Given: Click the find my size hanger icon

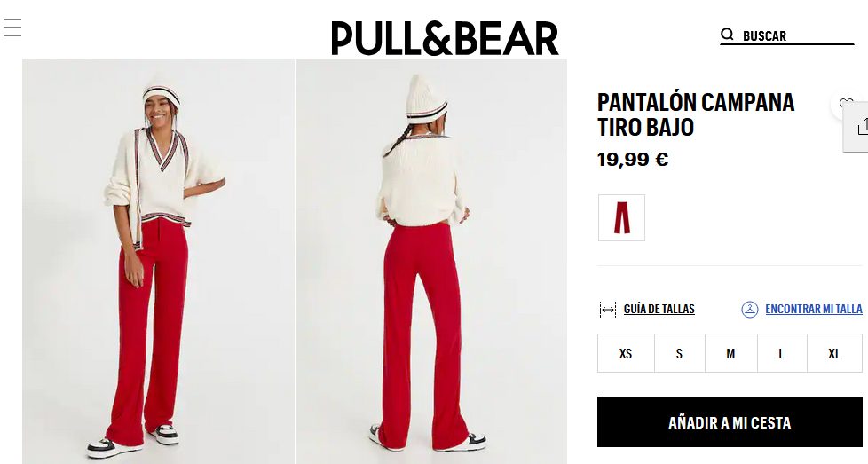Looking at the screenshot, I should coord(750,309).
